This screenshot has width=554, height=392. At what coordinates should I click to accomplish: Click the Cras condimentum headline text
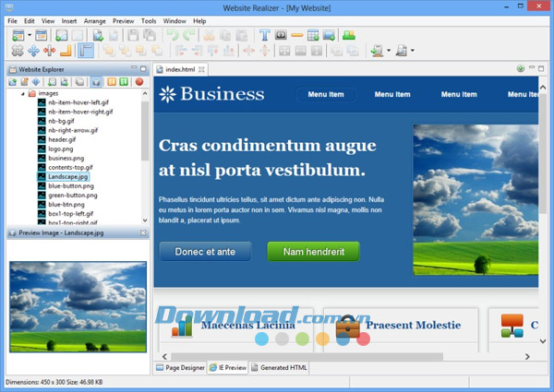(x=267, y=158)
